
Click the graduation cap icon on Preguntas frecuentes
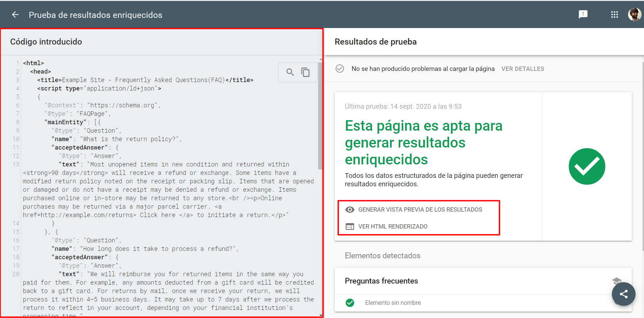(x=617, y=281)
